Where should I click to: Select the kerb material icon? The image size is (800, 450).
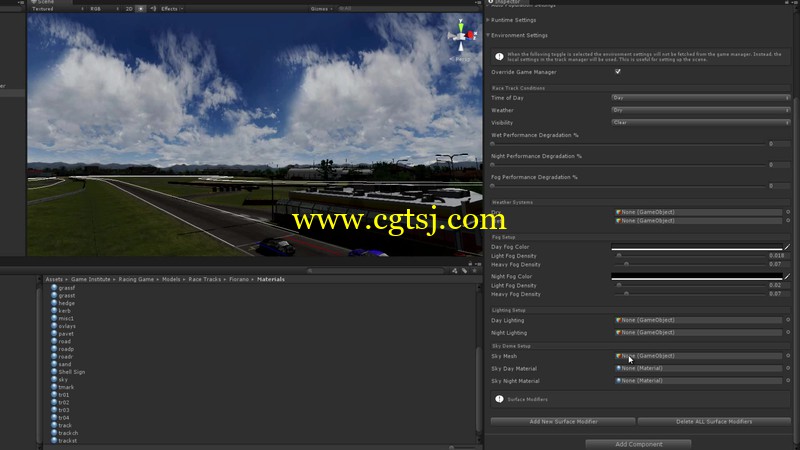click(x=54, y=311)
